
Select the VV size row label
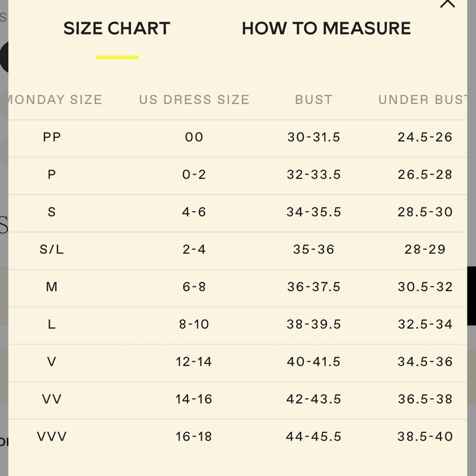click(52, 399)
